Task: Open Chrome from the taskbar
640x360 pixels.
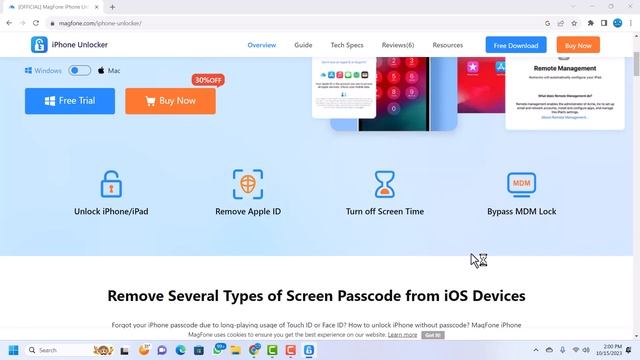Action: click(x=254, y=350)
